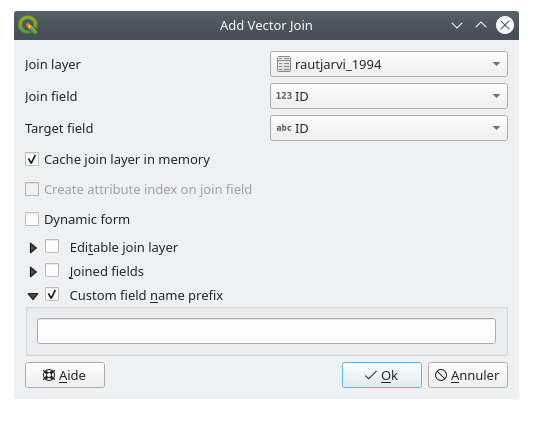Click the 123 numeric type icon

click(284, 96)
